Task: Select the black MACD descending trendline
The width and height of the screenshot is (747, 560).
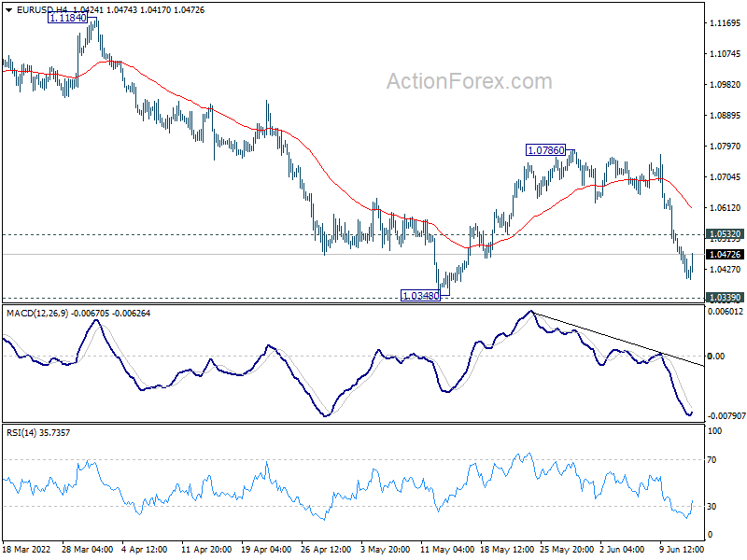Action: 618,339
